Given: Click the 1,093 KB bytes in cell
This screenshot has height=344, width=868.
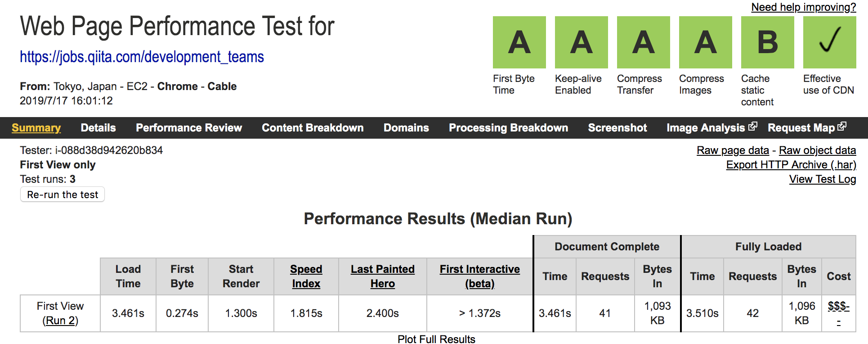Looking at the screenshot, I should coord(658,313).
